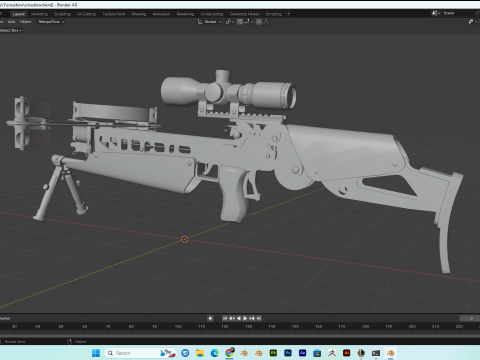Screen dimensions: 480x360
Task: Open proportional editing falloff dropdown
Action: (267, 22)
